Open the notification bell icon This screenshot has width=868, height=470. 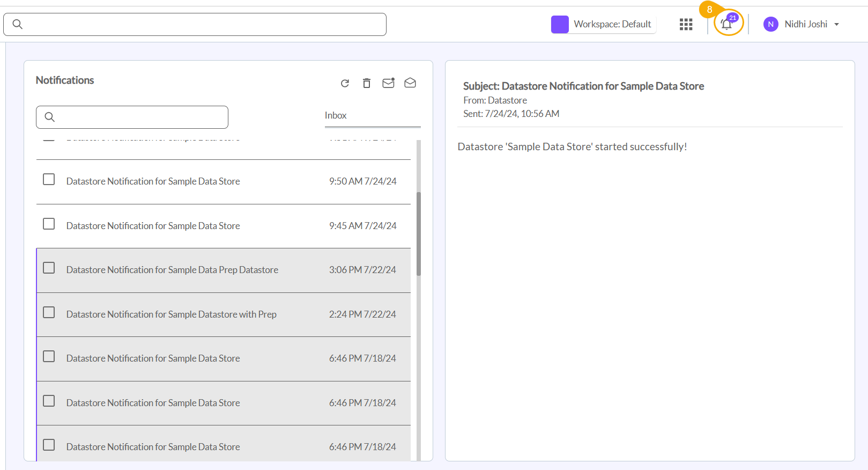[727, 24]
